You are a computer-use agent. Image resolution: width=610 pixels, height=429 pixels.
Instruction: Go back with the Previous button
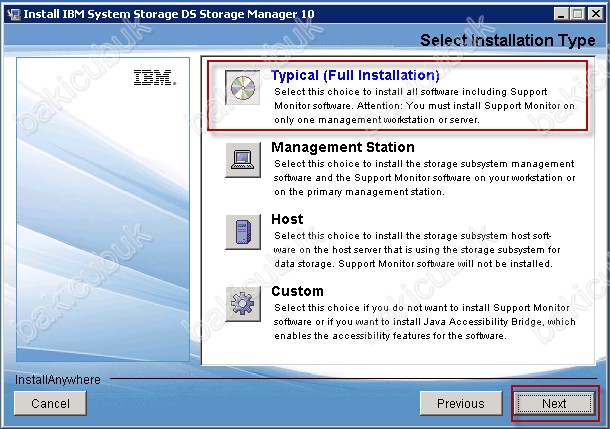click(x=461, y=404)
